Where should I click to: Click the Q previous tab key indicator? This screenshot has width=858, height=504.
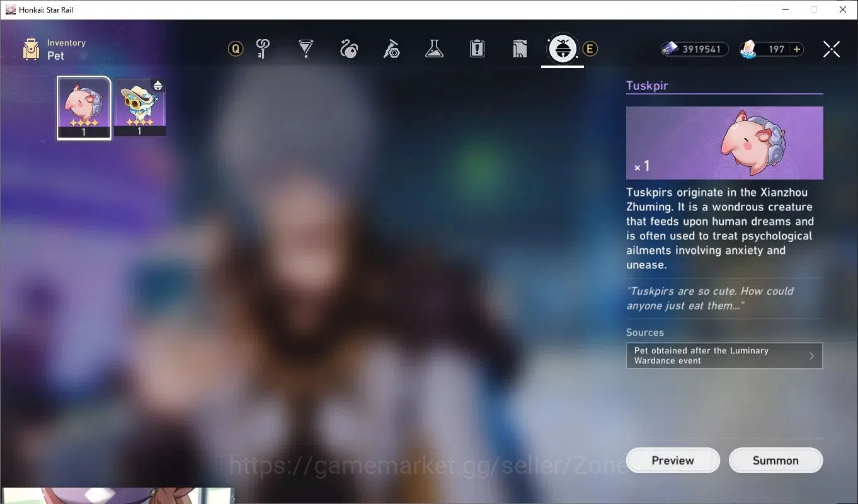(x=236, y=49)
